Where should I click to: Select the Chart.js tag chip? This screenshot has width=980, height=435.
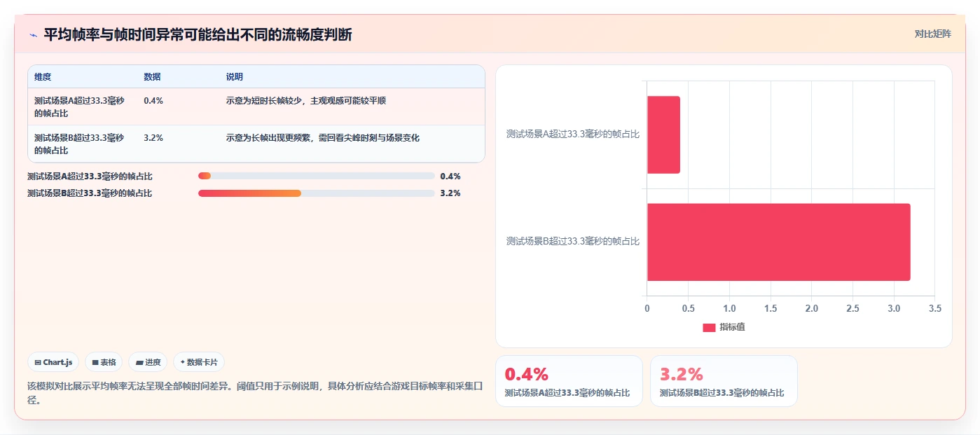pos(53,362)
